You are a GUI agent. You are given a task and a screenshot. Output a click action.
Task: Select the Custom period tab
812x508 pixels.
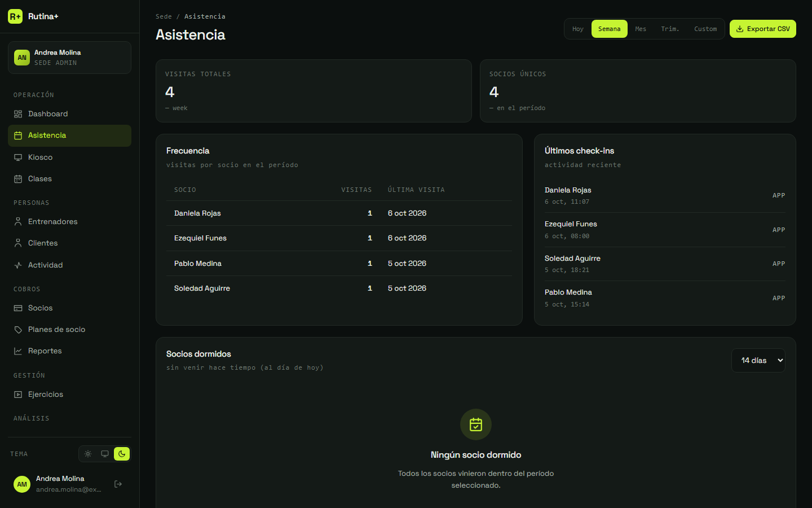tap(705, 29)
